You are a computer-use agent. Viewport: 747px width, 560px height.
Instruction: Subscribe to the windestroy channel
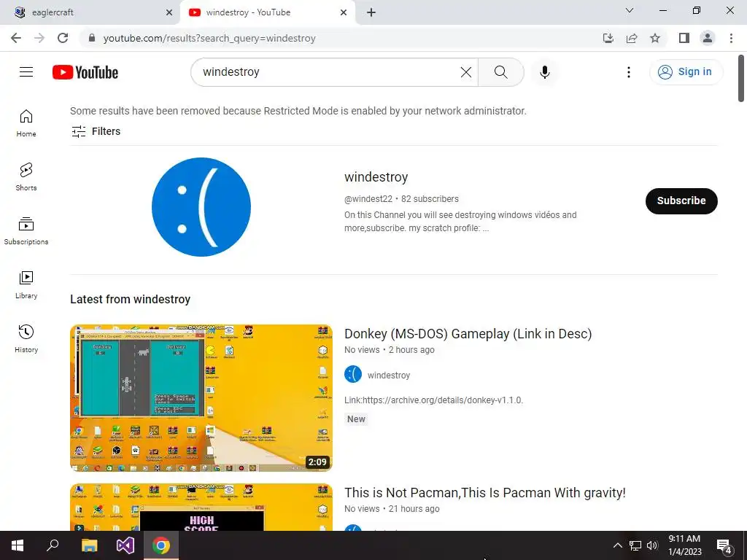(681, 201)
